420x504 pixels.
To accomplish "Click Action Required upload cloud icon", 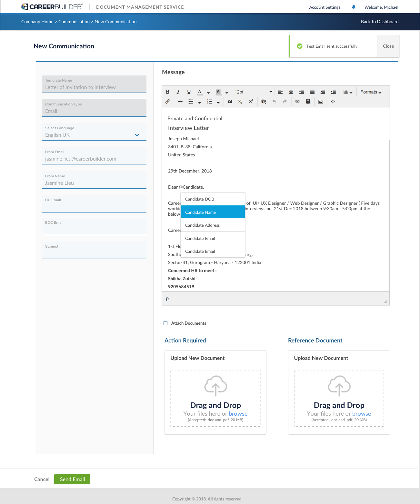I will click(x=215, y=386).
